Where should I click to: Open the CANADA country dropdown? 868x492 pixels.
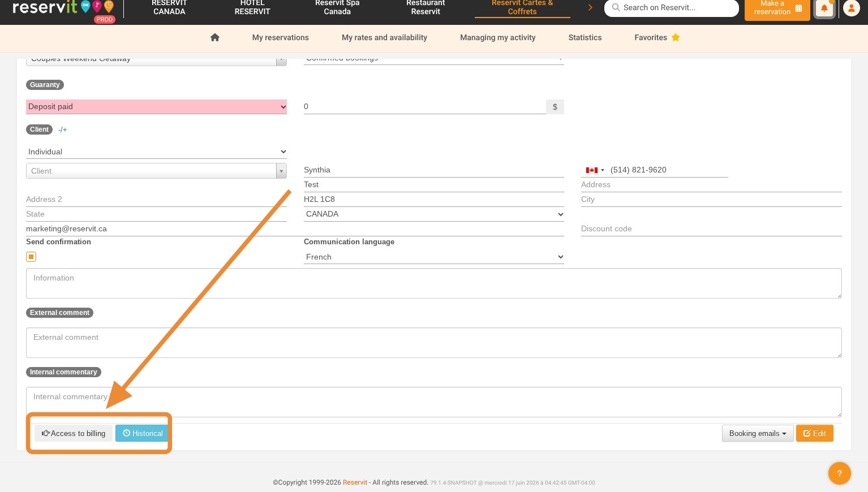(434, 214)
